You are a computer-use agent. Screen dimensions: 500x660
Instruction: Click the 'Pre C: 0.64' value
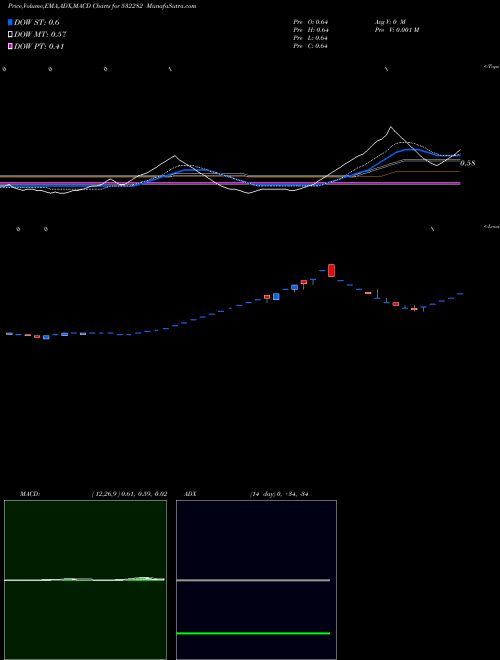311,46
